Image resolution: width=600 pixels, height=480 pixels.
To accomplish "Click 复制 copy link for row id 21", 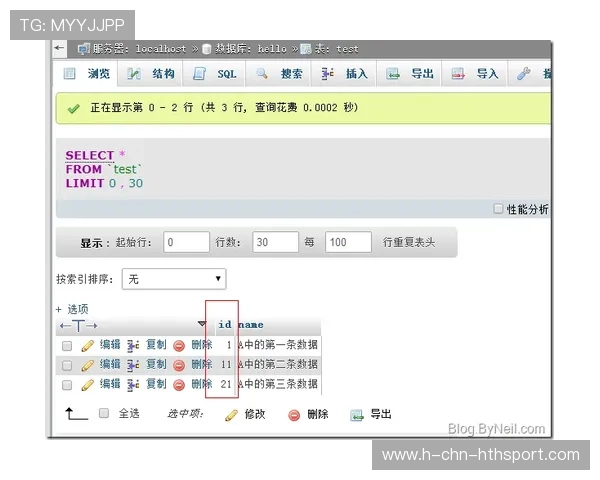I will tap(156, 384).
